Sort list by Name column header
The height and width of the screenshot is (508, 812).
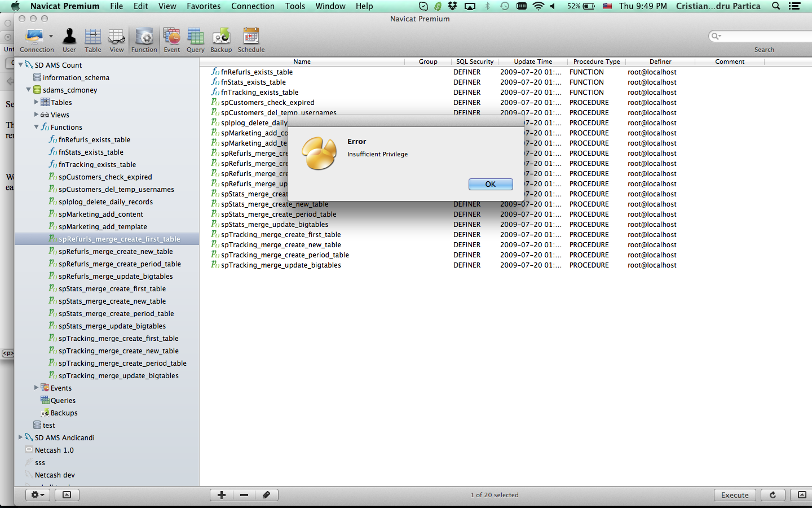(x=302, y=62)
